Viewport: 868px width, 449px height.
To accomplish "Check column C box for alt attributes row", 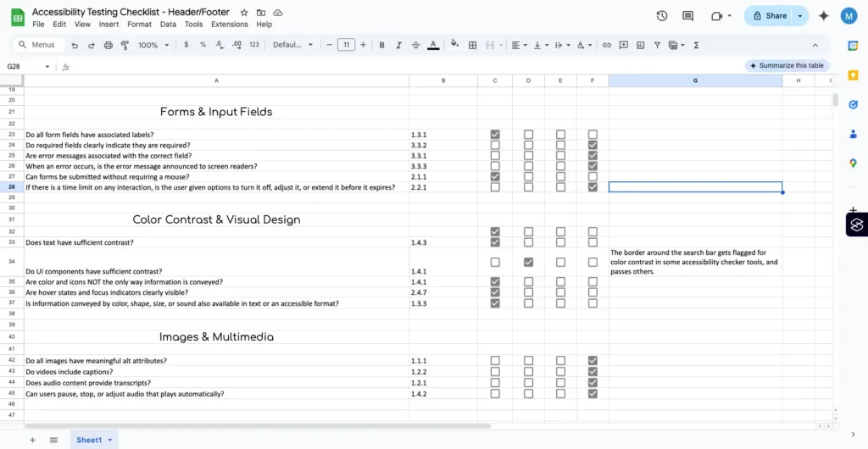I will point(495,361).
